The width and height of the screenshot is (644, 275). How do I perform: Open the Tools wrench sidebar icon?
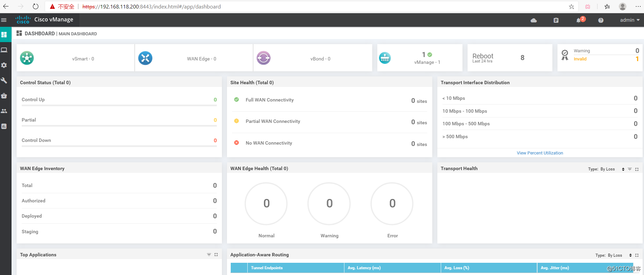[x=4, y=80]
